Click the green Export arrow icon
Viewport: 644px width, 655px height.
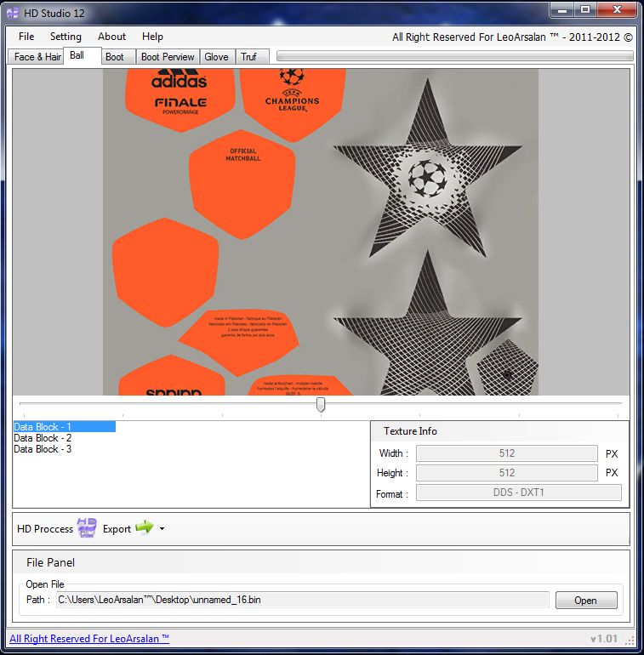point(144,528)
